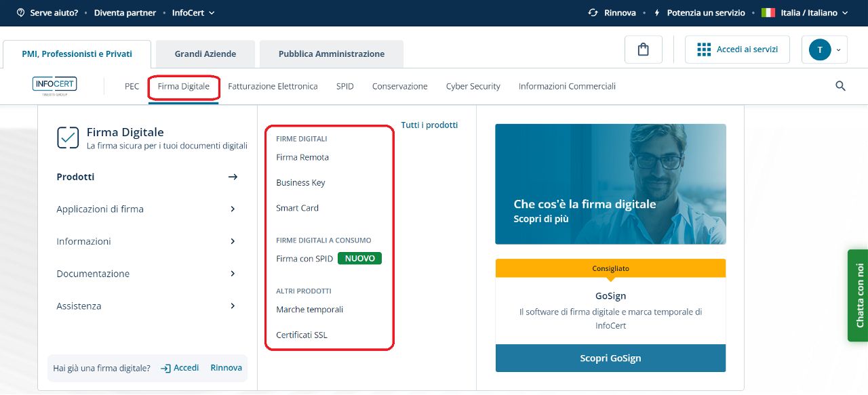This screenshot has width=868, height=395.
Task: Click the user avatar with letter T
Action: (x=820, y=49)
